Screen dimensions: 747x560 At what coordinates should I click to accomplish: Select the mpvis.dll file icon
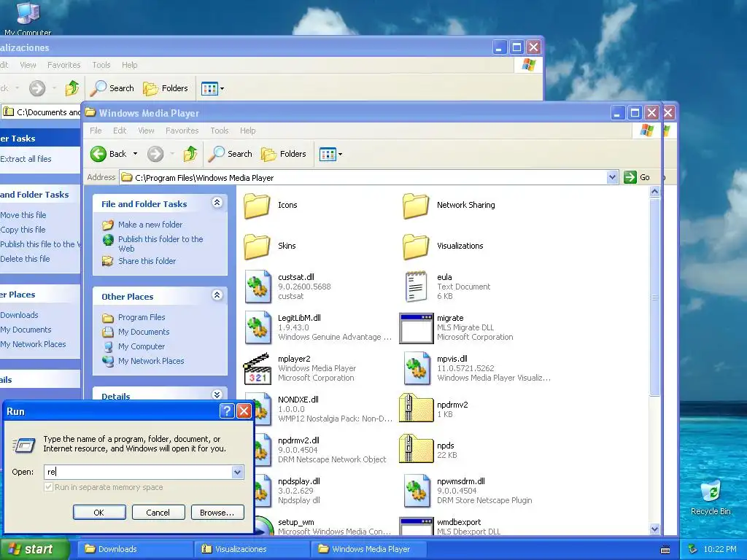[x=417, y=368]
